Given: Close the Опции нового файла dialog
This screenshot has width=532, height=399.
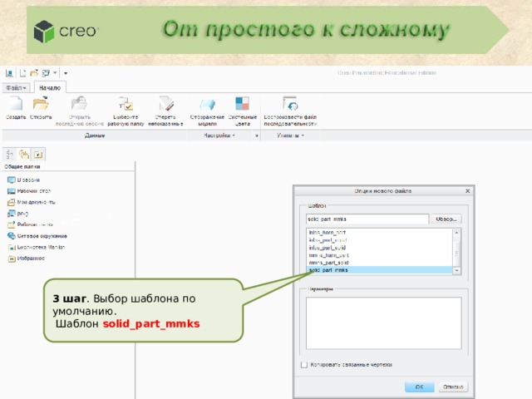Looking at the screenshot, I should pyautogui.click(x=467, y=191).
